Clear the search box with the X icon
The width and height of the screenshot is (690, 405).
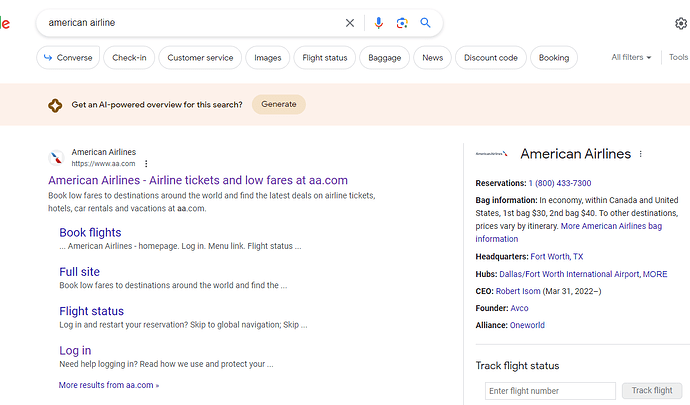point(350,23)
